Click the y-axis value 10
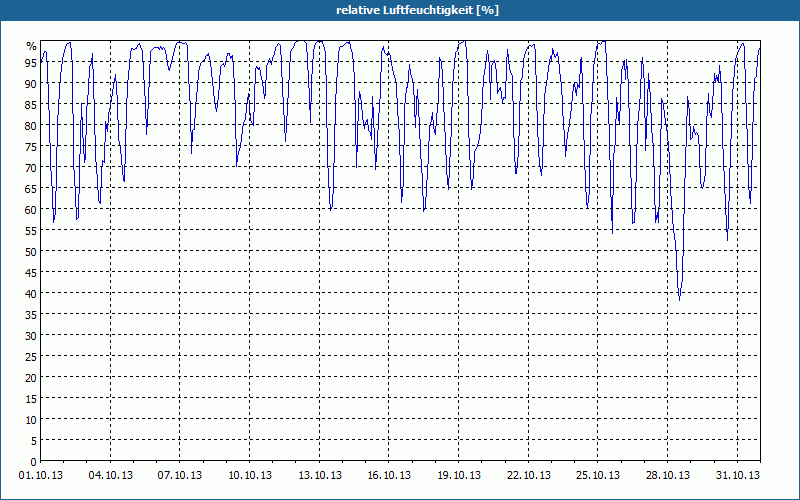The height and width of the screenshot is (500, 800). click(x=31, y=420)
